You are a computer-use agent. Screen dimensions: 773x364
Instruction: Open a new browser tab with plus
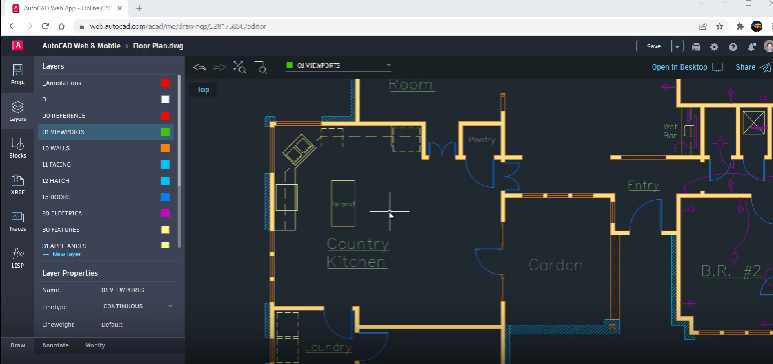click(139, 8)
